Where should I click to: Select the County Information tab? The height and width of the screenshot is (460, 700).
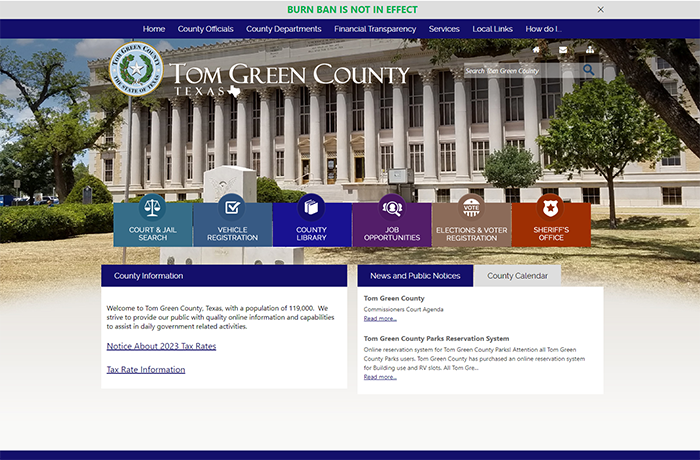click(224, 276)
